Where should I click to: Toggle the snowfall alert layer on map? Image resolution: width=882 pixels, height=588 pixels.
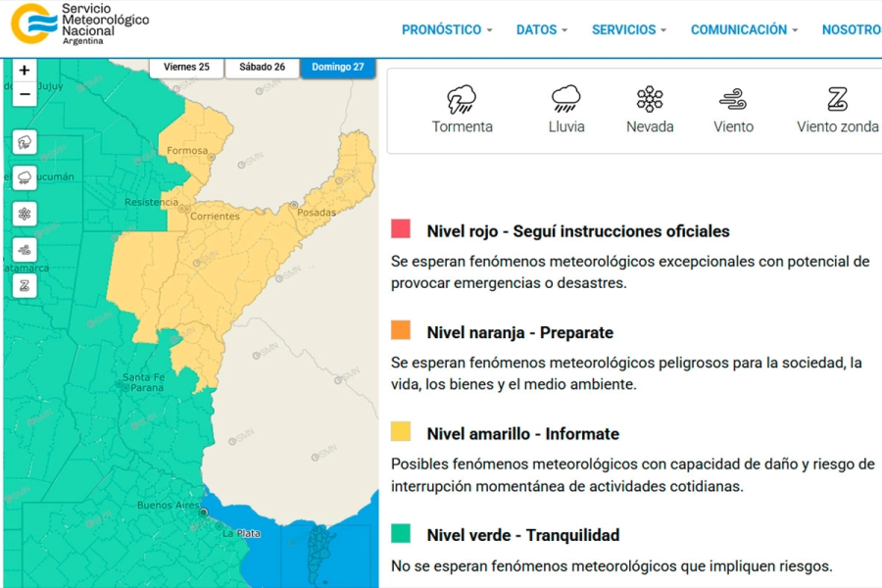coord(24,214)
